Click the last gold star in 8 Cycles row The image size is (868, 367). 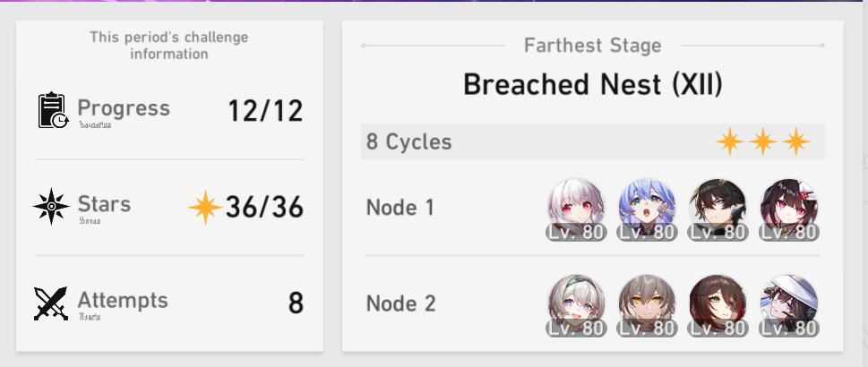(795, 141)
